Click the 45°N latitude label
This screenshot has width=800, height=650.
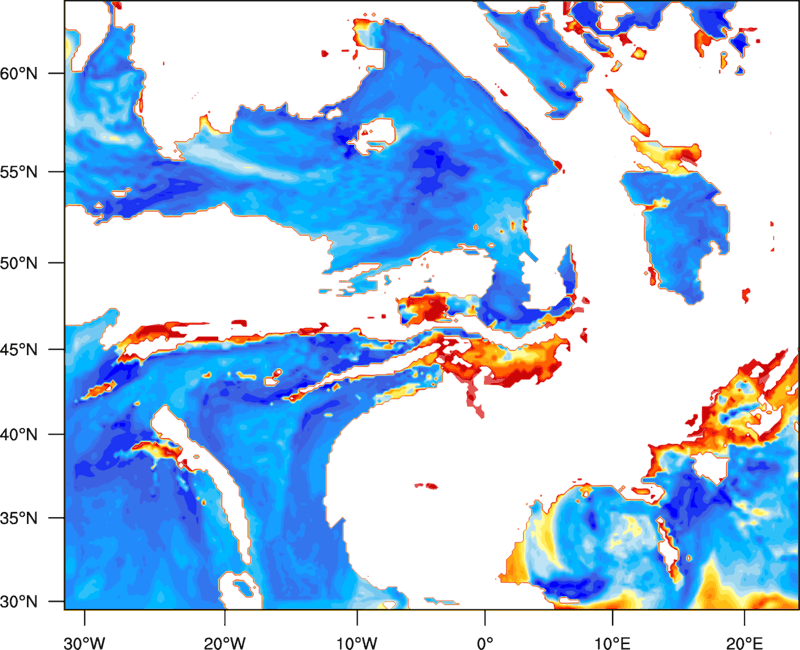coord(19,349)
